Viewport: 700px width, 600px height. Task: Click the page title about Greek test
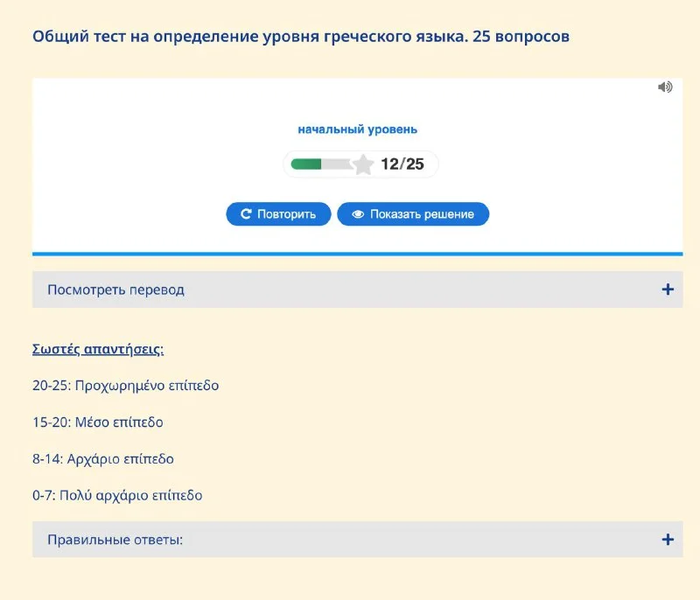(x=301, y=36)
